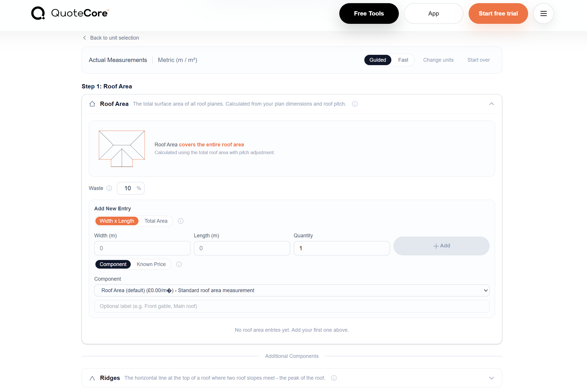
Task: Select Total Area entry mode
Action: point(156,221)
